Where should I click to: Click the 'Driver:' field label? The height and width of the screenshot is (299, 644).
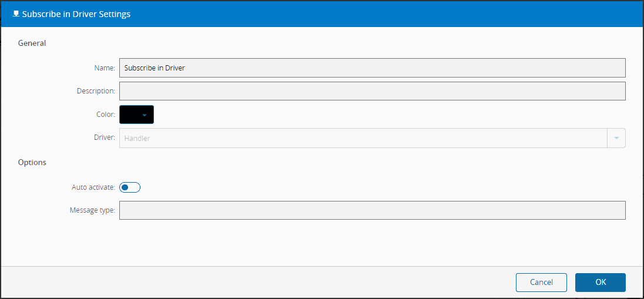[x=105, y=138]
